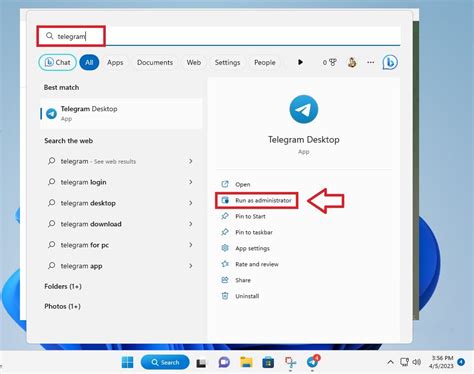Image resolution: width=474 pixels, height=374 pixels.
Task: Choose Uninstall for Telegram Desktop
Action: [240, 296]
